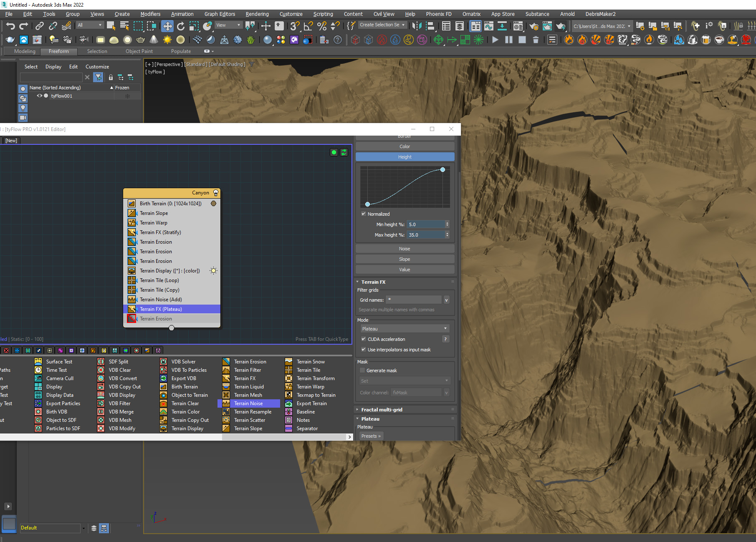The image size is (756, 542).
Task: Click the Percent Snap icon
Action: (322, 26)
